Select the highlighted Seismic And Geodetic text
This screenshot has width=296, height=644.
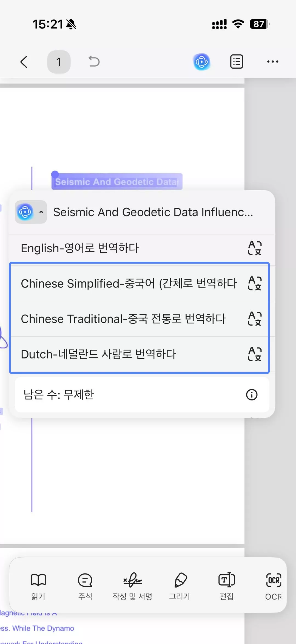click(116, 182)
